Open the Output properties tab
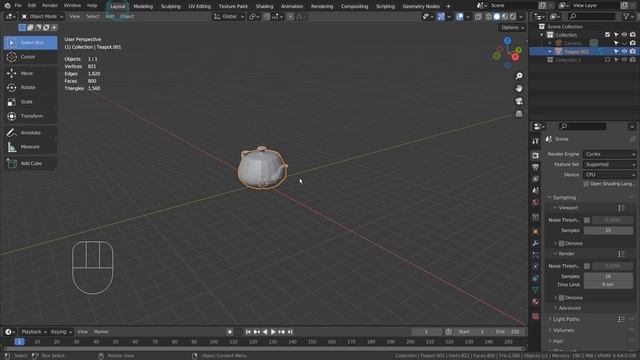 (536, 167)
